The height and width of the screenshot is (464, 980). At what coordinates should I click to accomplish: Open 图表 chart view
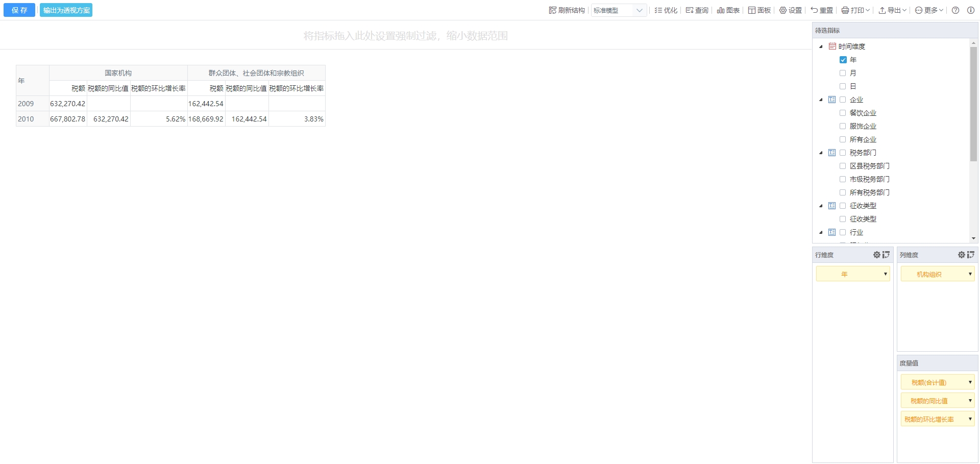pyautogui.click(x=728, y=10)
